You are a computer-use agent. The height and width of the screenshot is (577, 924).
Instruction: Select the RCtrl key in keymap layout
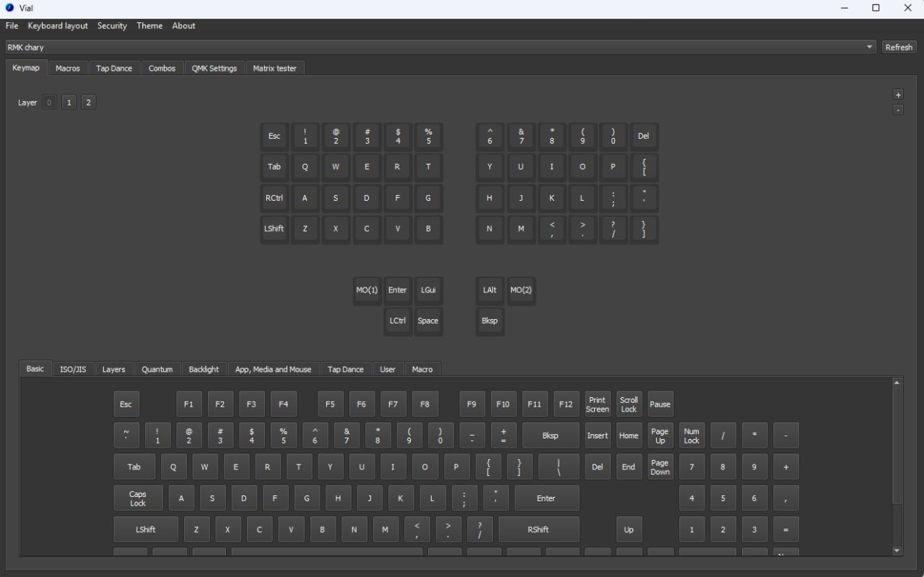pyautogui.click(x=274, y=198)
